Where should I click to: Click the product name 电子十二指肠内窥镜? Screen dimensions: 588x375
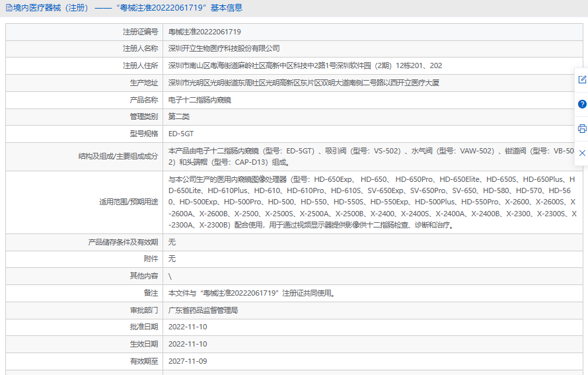pos(200,100)
